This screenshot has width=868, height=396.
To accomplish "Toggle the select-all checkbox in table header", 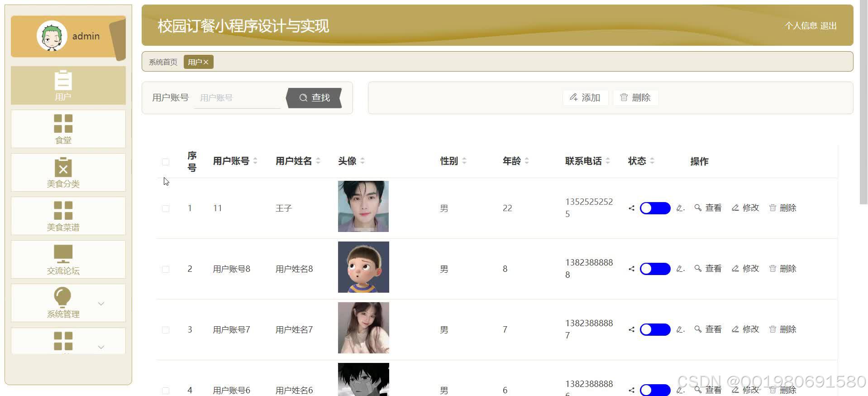I will coord(166,162).
